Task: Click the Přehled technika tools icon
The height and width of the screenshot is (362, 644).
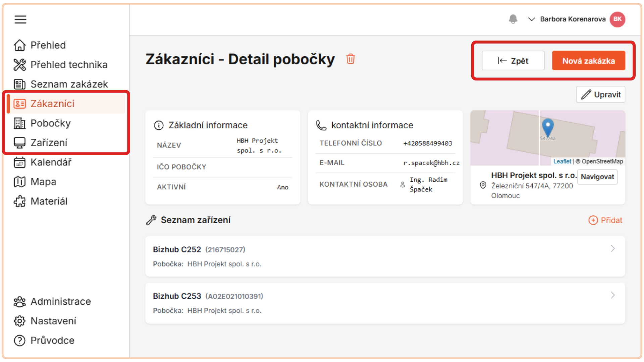Action: tap(19, 65)
